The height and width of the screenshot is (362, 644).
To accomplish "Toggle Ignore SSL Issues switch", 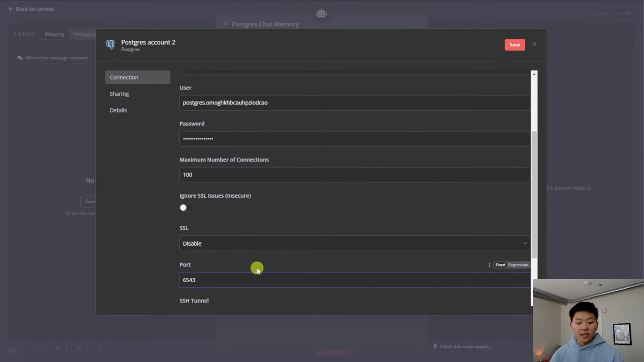I will click(187, 207).
